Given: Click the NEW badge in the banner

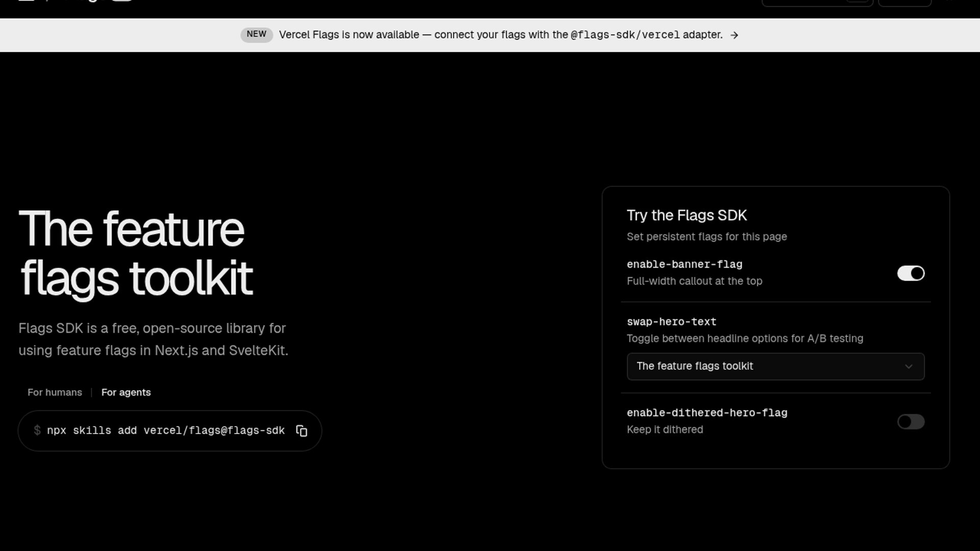Looking at the screenshot, I should click(257, 34).
